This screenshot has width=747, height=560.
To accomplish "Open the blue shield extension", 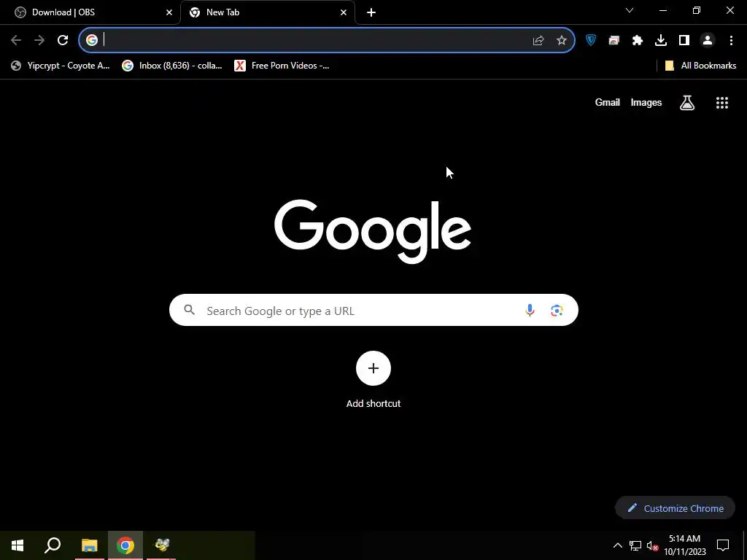I will 591,41.
